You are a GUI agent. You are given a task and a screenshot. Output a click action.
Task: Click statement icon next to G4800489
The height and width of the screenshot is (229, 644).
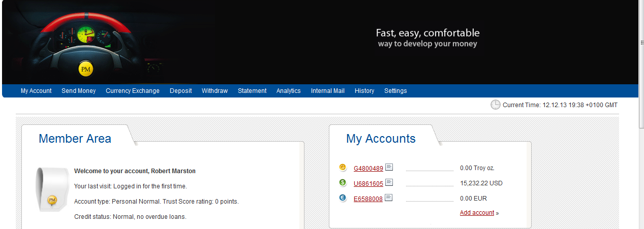[389, 167]
